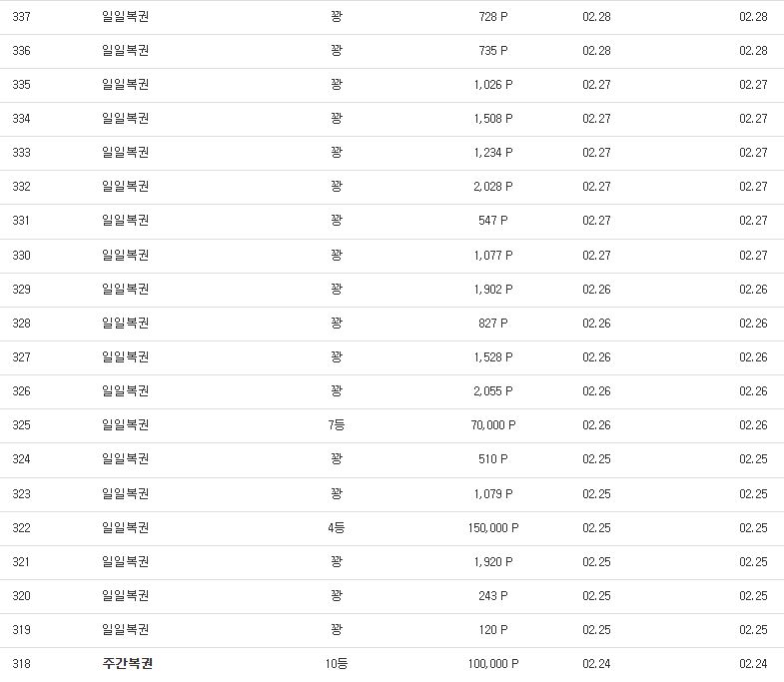This screenshot has height=682, width=784.
Task: Select the 150,000 P amount
Action: pyautogui.click(x=493, y=527)
